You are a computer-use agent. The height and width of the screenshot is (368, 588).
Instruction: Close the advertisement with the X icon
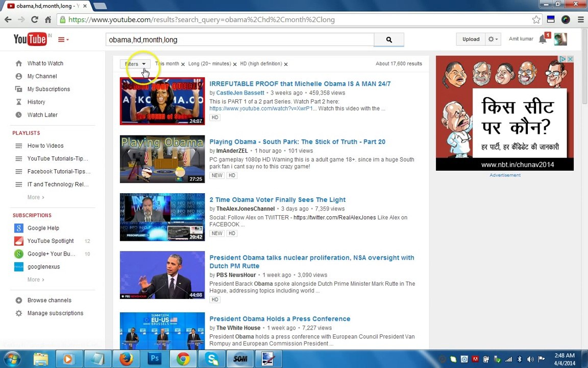click(x=570, y=59)
